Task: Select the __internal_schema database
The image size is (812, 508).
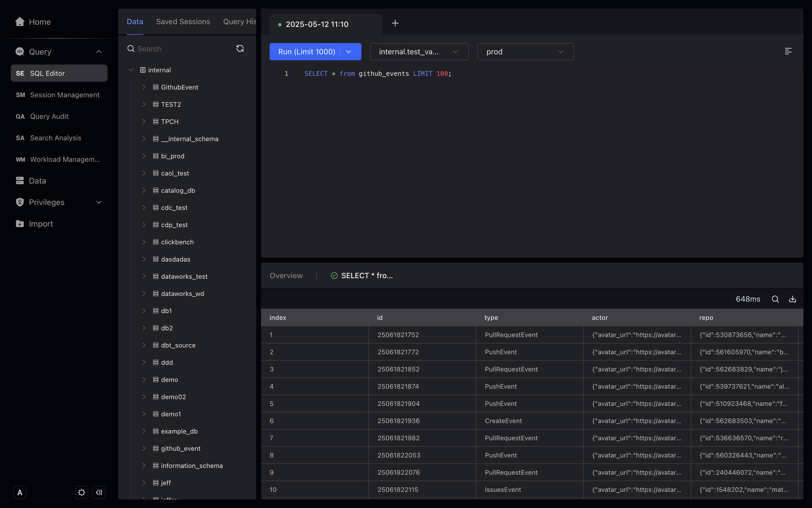Action: [x=190, y=139]
